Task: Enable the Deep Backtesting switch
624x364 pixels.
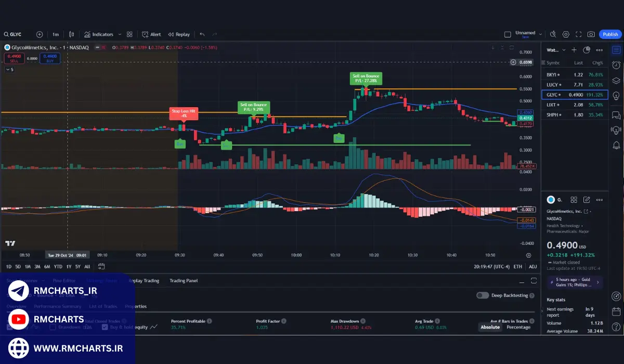Action: 483,295
